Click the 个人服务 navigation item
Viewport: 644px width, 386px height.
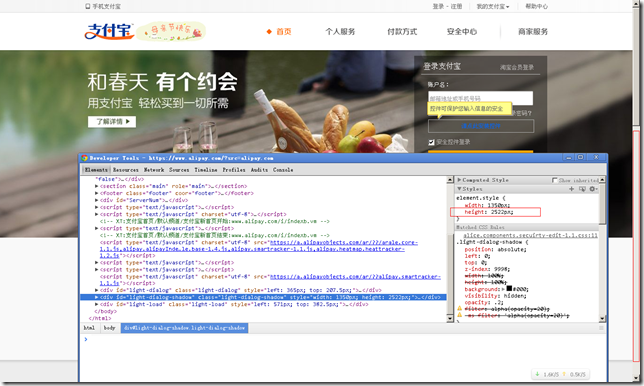(340, 32)
